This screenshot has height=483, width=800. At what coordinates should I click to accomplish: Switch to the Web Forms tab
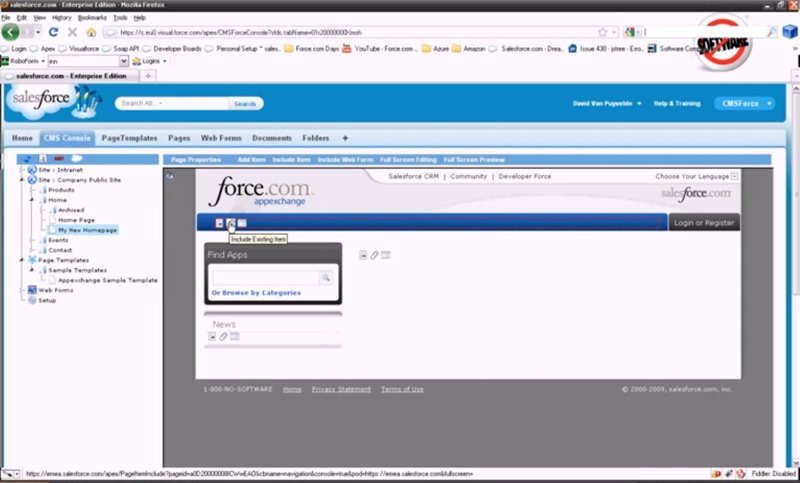[x=221, y=138]
